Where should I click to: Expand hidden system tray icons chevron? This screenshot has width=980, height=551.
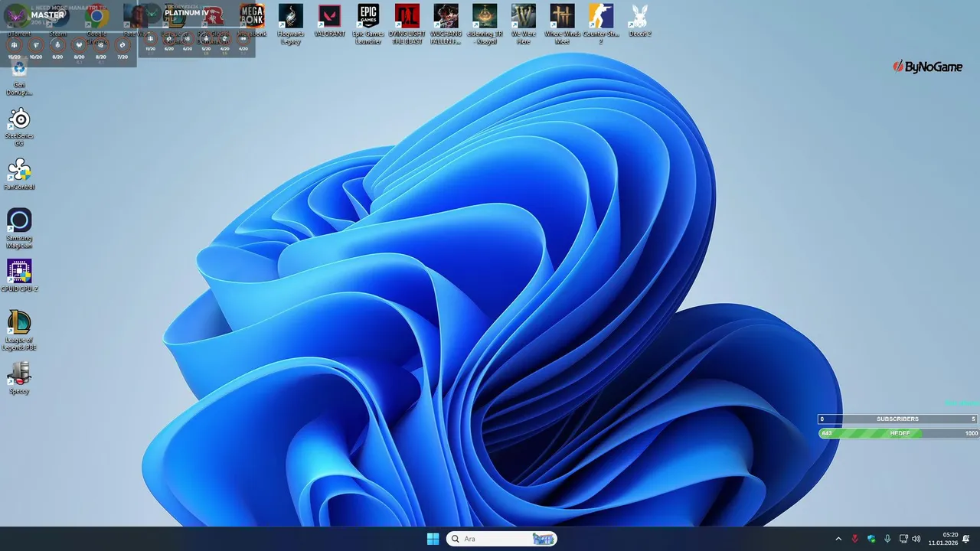point(838,539)
